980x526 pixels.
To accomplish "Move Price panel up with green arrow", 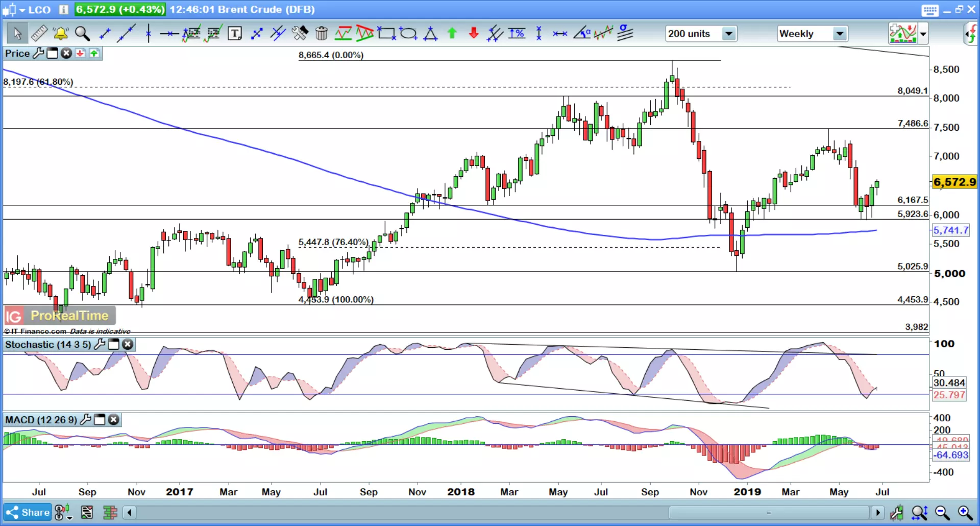I will [94, 53].
